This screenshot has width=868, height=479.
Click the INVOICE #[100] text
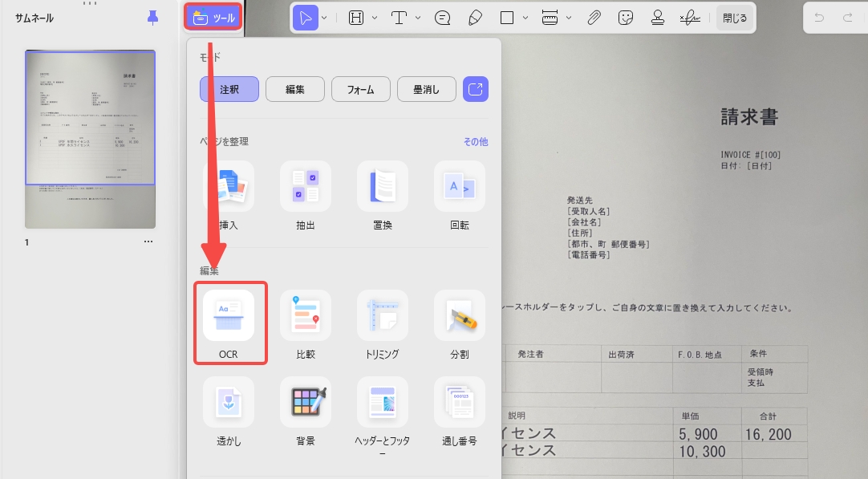[x=751, y=155]
